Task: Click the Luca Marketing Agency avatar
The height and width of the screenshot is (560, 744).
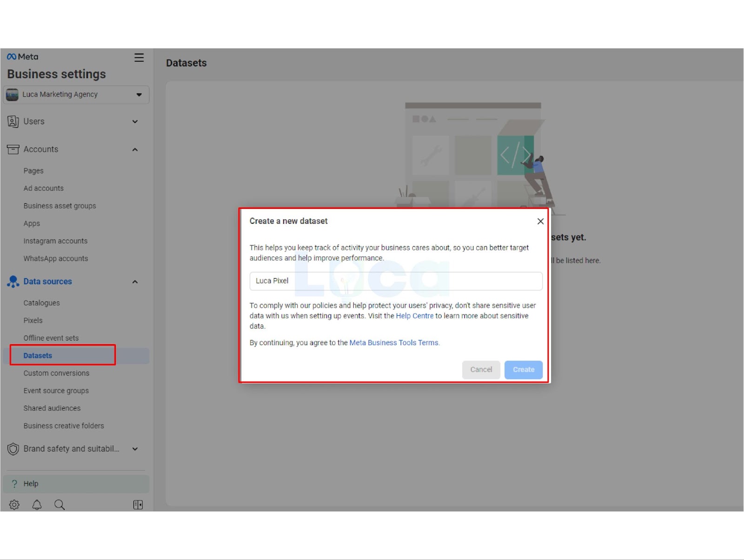Action: click(x=12, y=94)
